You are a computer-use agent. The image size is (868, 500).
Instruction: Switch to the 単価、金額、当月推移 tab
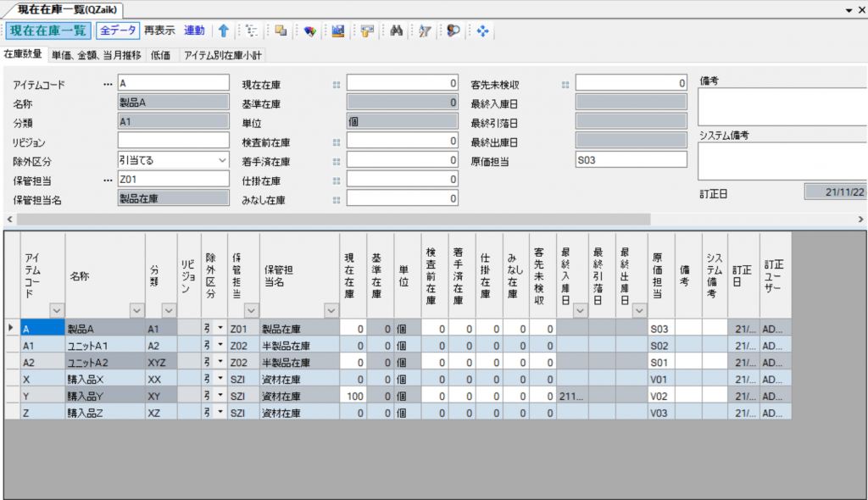(x=97, y=55)
